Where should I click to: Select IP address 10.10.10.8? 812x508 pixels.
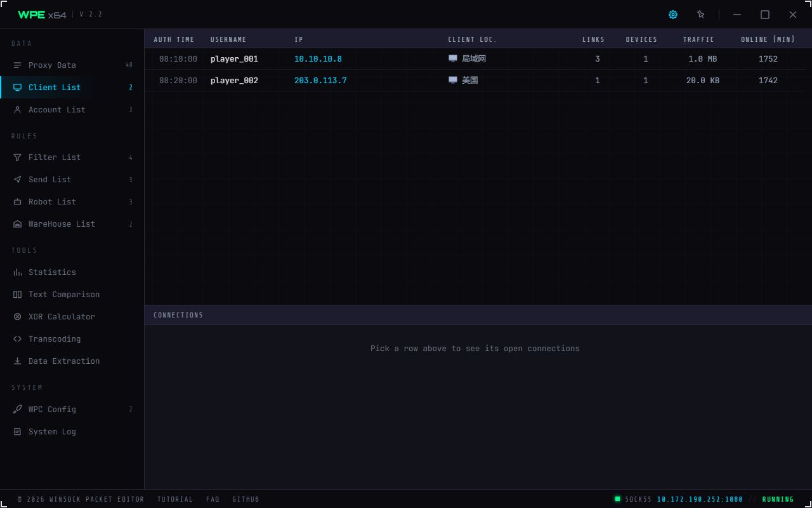[318, 59]
